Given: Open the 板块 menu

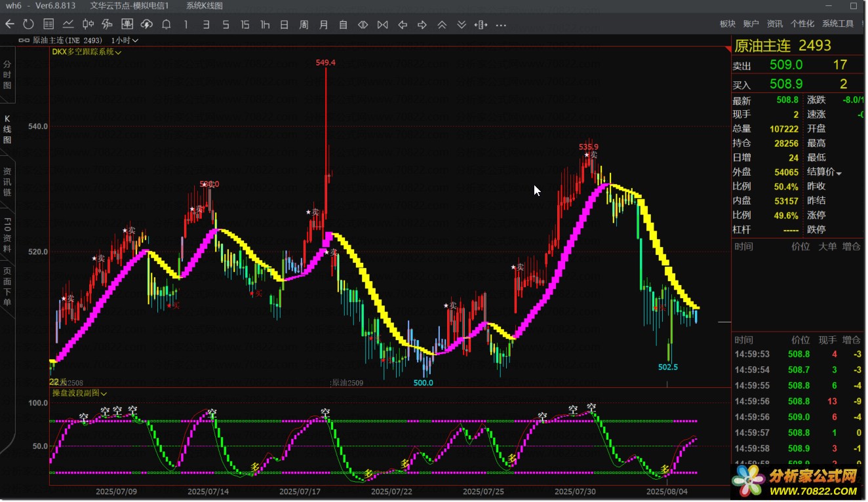Looking at the screenshot, I should click(728, 24).
